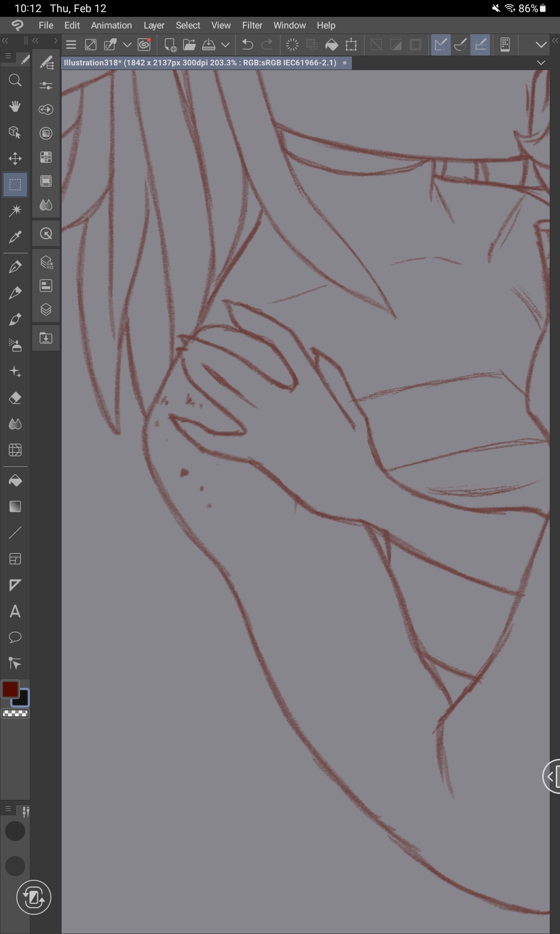Pick the Eyedropper tool
The height and width of the screenshot is (934, 560).
[x=15, y=237]
